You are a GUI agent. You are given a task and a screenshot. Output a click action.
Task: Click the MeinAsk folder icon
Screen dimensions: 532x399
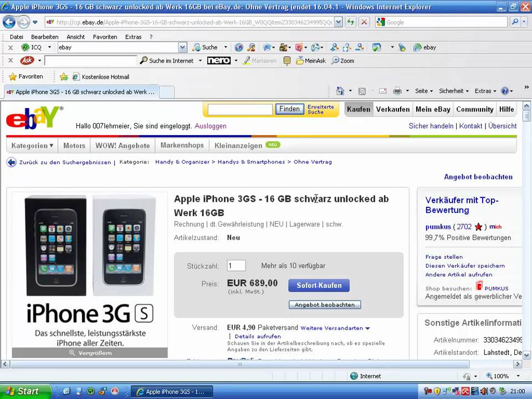point(300,61)
